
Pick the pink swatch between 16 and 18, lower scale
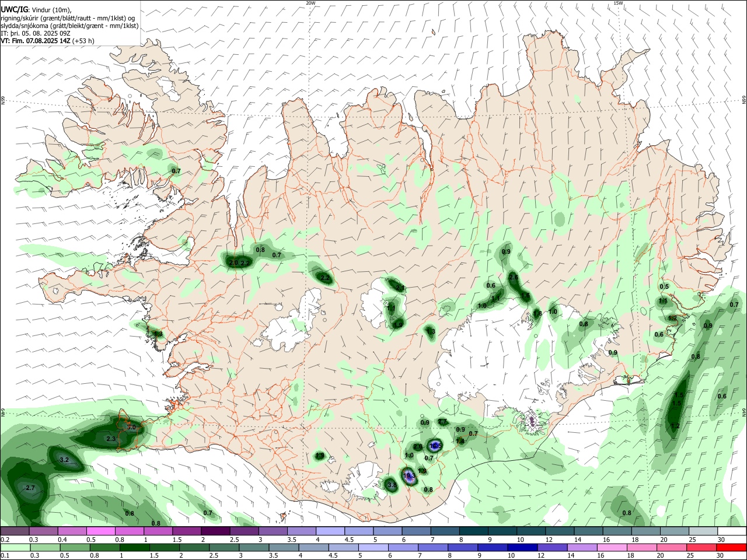612,548
